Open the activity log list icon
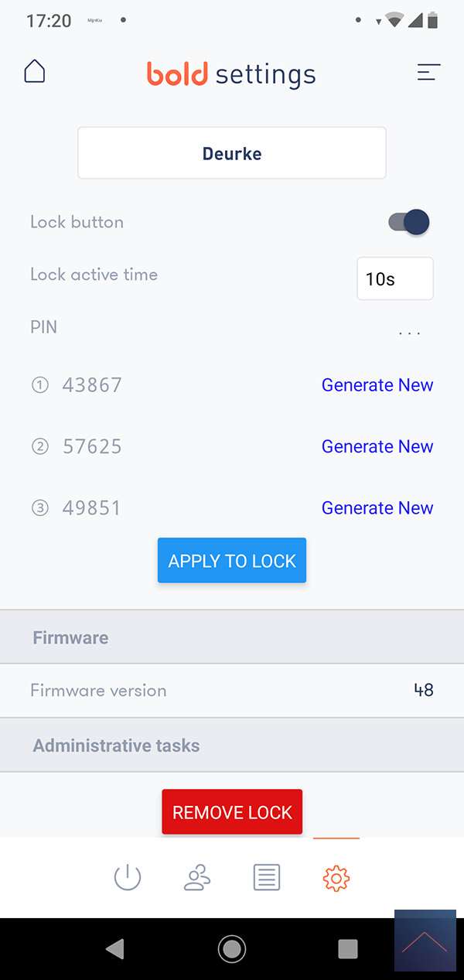Viewport: 464px width, 980px height. click(x=267, y=878)
